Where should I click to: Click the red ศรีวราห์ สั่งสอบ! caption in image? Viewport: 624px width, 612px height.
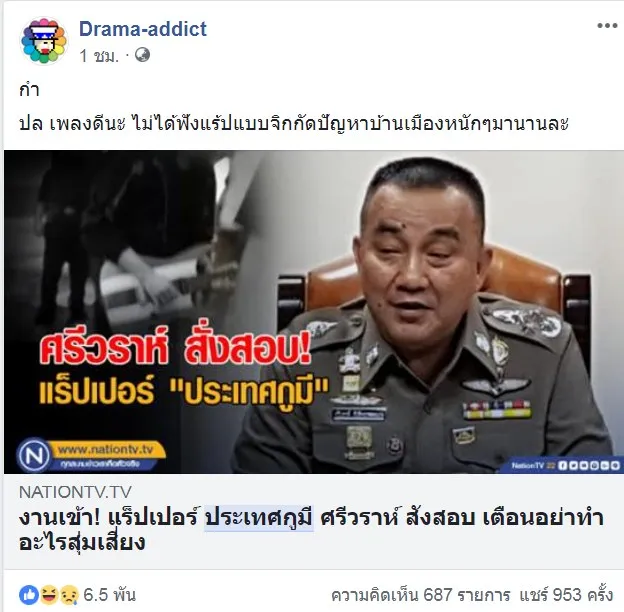[x=175, y=350]
